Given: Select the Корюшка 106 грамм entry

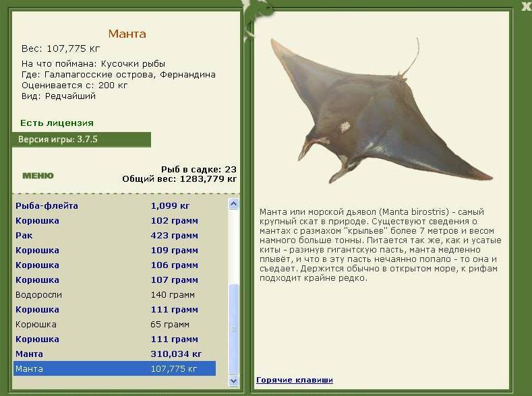Looking at the screenshot, I should coord(115,265).
